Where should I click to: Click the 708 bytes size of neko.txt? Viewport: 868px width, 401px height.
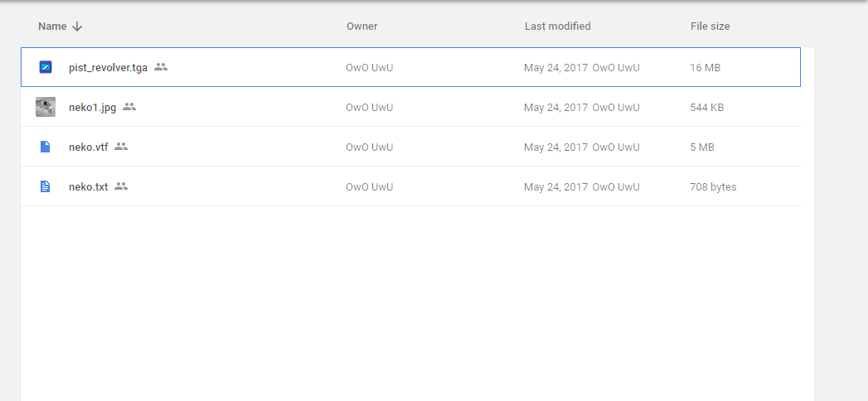pos(713,187)
